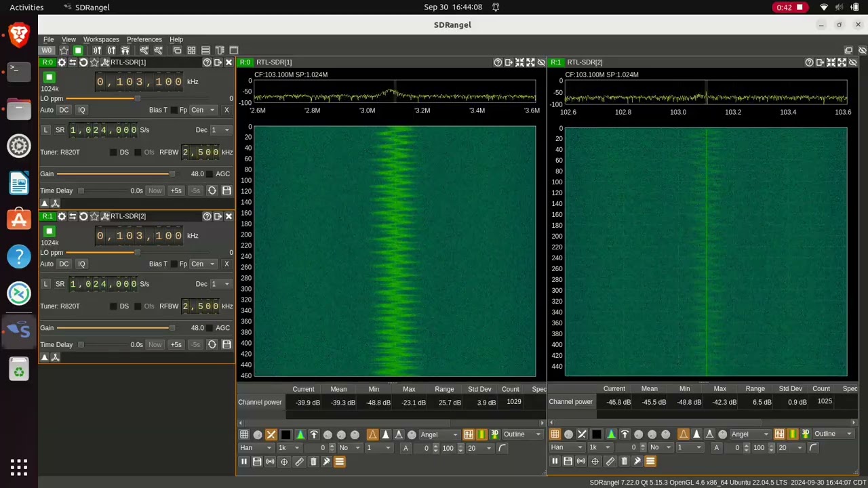This screenshot has height=488, width=868.
Task: Open the Help menu
Action: pyautogui.click(x=176, y=39)
